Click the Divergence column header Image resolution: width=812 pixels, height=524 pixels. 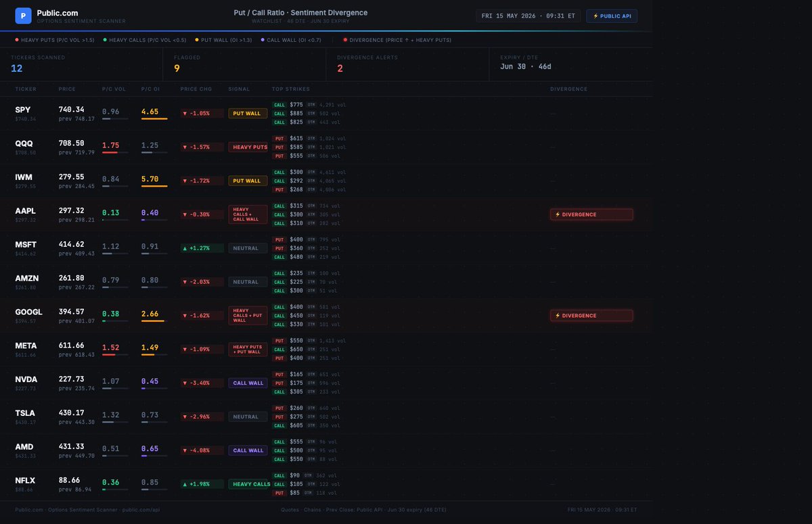[568, 89]
